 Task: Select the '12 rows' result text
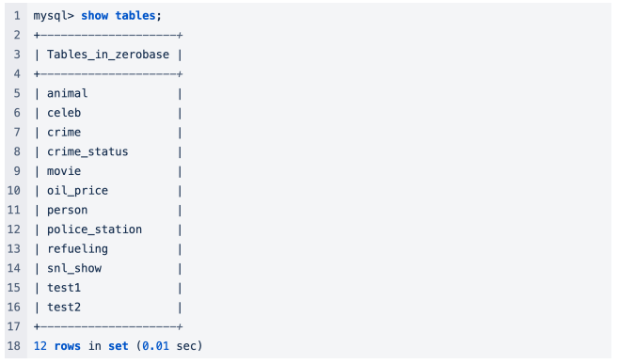(56, 346)
